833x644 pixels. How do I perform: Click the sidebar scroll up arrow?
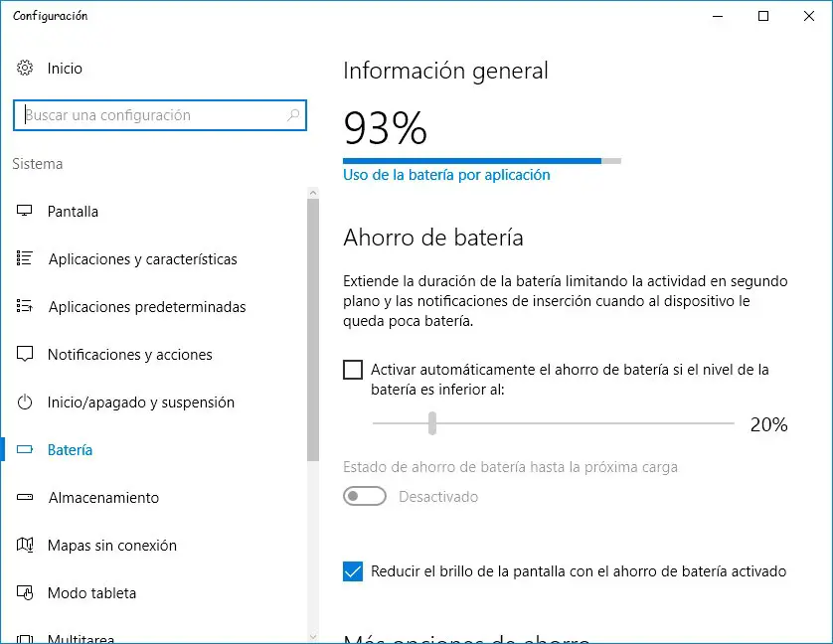(313, 192)
